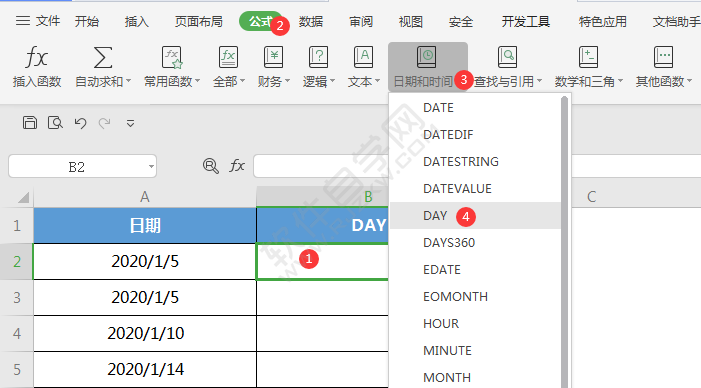Open the Logical (逻辑) functions icon

tap(318, 58)
